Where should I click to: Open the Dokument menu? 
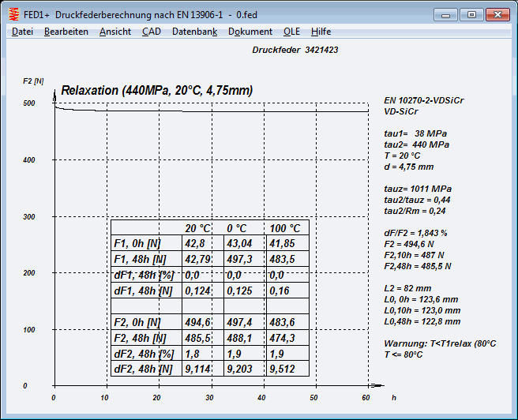click(250, 32)
